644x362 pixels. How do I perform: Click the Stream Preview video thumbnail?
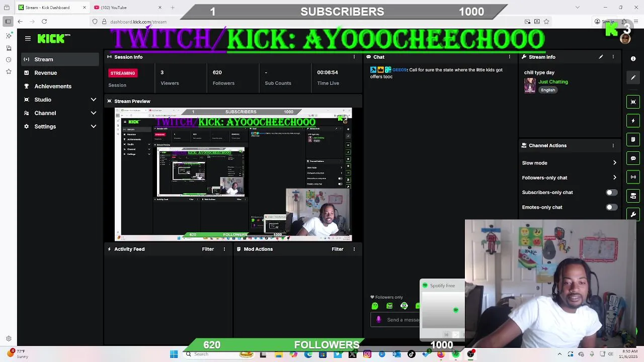[x=233, y=174]
